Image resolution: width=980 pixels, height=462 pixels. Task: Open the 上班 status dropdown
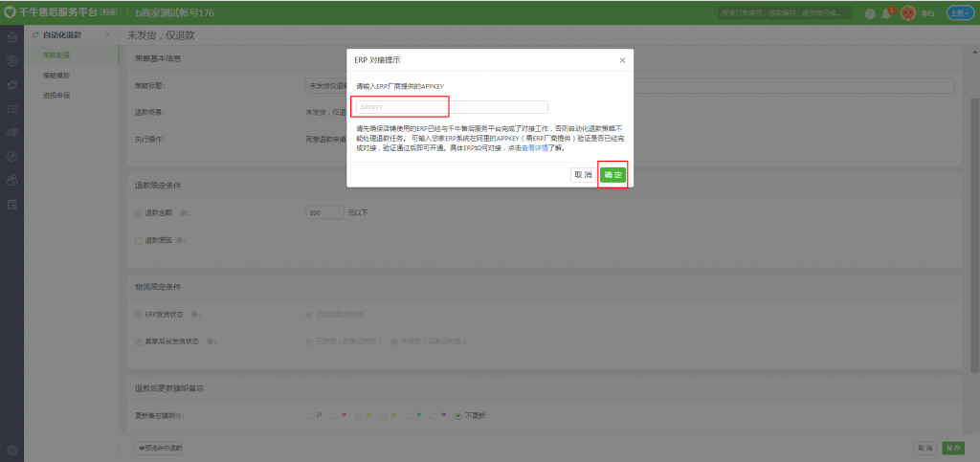pyautogui.click(x=960, y=13)
